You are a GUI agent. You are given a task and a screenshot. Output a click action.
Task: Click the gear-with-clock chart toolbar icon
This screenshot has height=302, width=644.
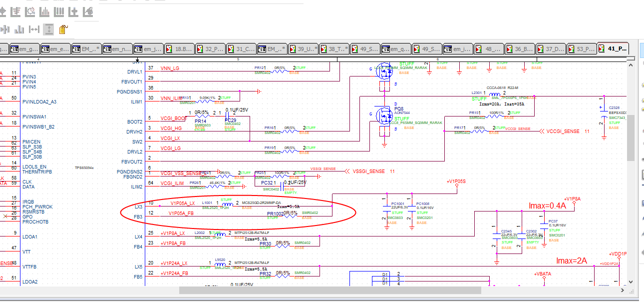click(x=30, y=11)
